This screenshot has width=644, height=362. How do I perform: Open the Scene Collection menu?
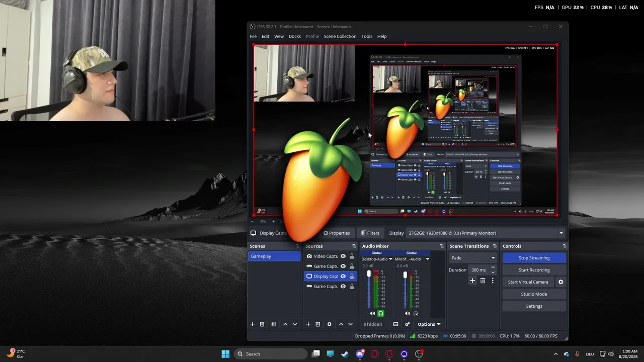(340, 36)
